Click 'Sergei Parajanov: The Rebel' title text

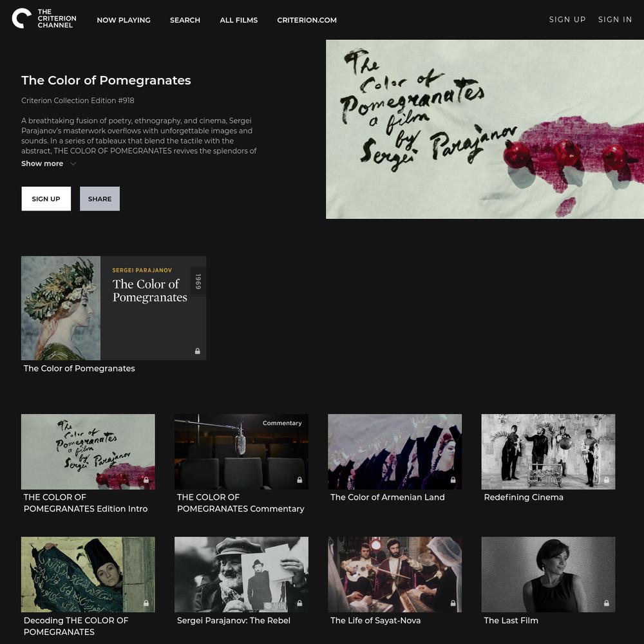(234, 620)
